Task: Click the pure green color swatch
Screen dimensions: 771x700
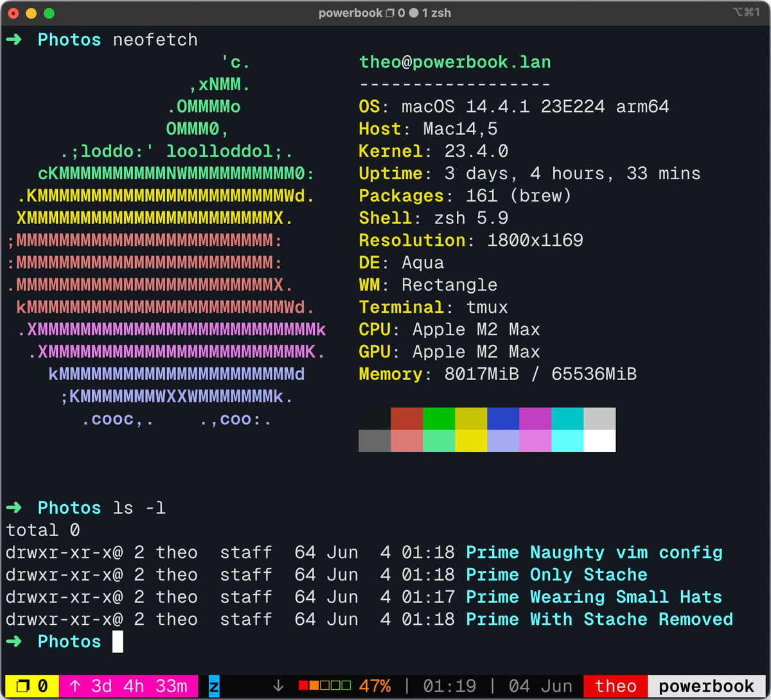Action: pos(439,418)
